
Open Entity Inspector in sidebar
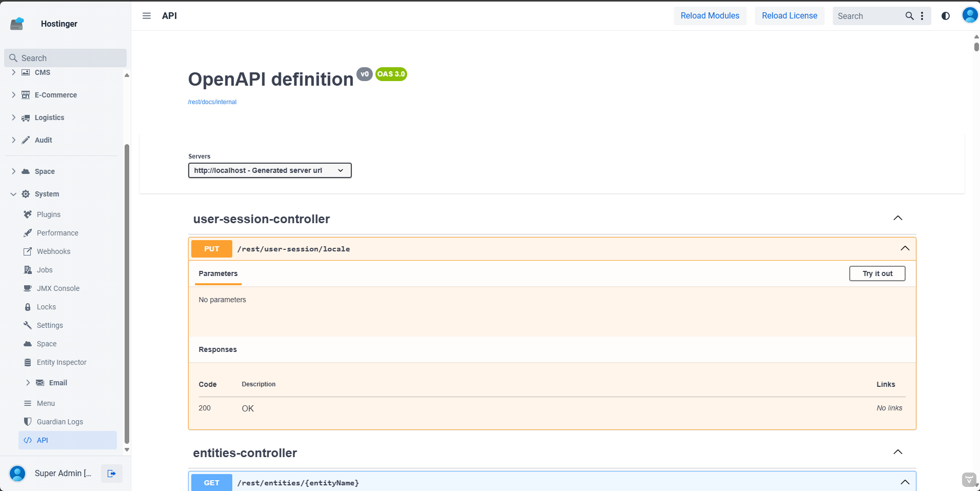pyautogui.click(x=67, y=362)
